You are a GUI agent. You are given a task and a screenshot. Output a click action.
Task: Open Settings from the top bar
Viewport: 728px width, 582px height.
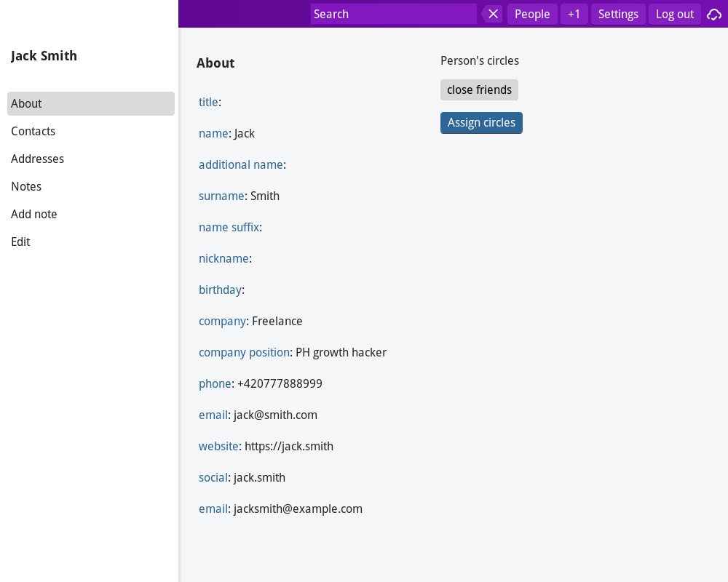pyautogui.click(x=618, y=14)
